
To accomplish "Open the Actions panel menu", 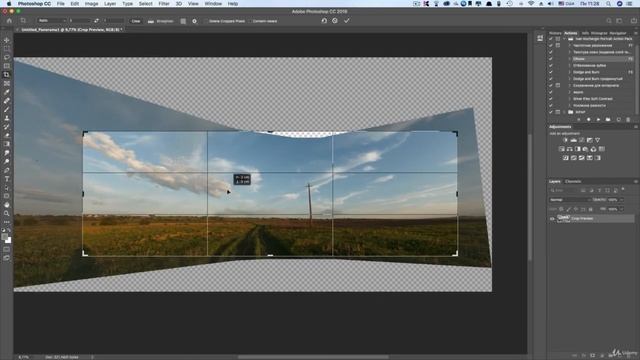I will tap(636, 33).
